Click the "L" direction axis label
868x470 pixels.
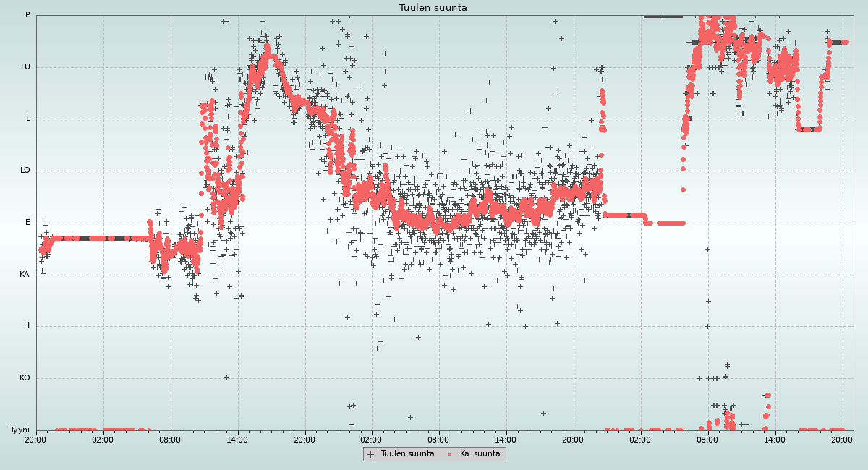[x=28, y=119]
